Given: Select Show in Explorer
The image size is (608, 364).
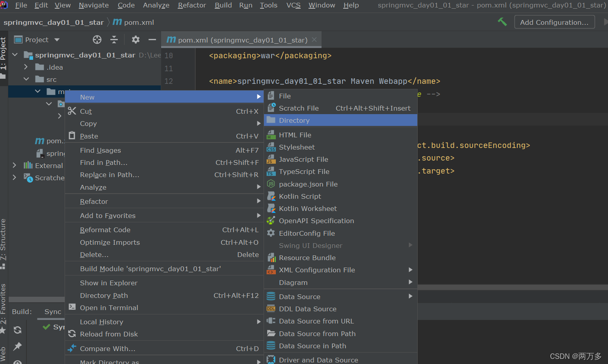Looking at the screenshot, I should 164,283.
